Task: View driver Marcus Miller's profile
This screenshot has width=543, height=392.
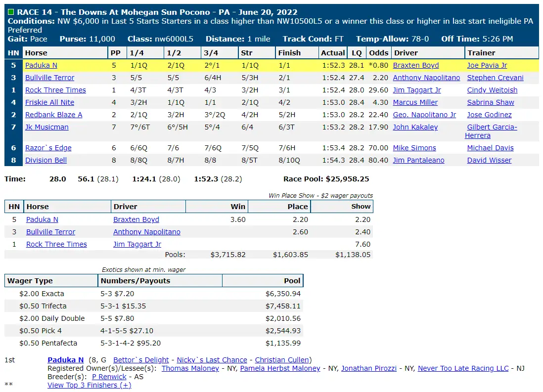Action: pos(415,102)
